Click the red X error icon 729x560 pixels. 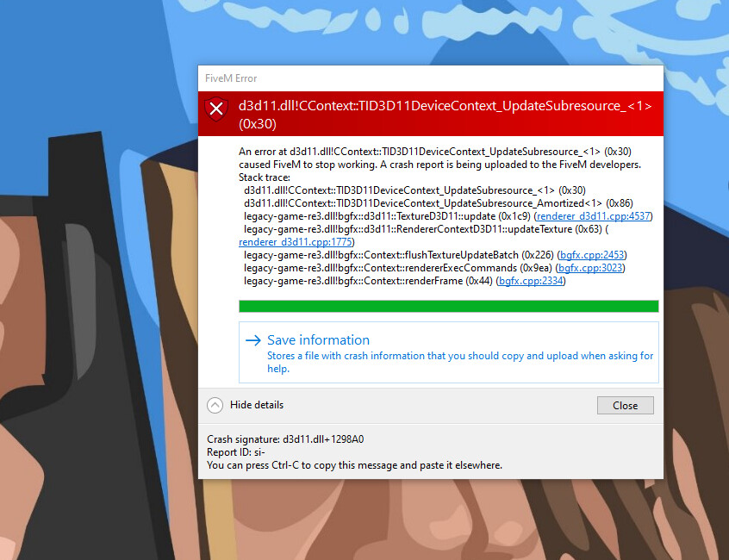[x=215, y=109]
